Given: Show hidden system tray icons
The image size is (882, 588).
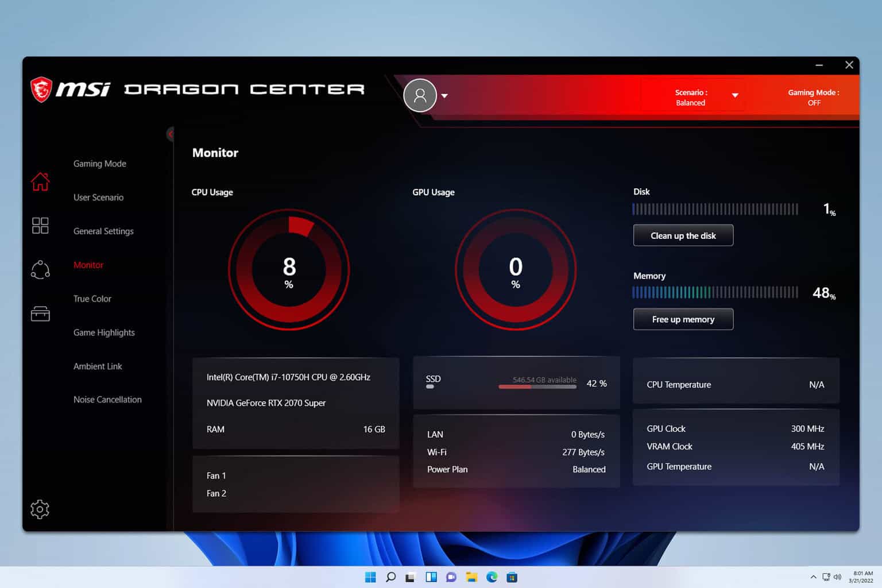Looking at the screenshot, I should [813, 577].
